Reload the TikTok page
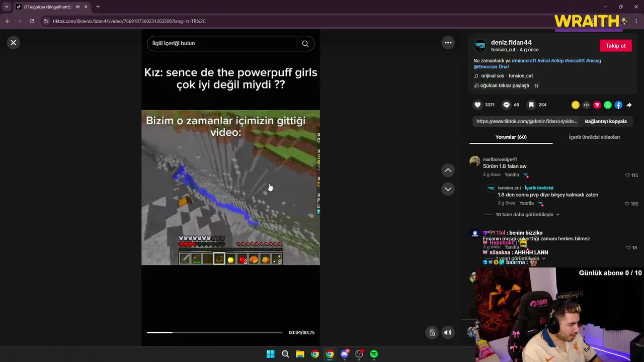This screenshot has width=644, height=362. [x=32, y=21]
